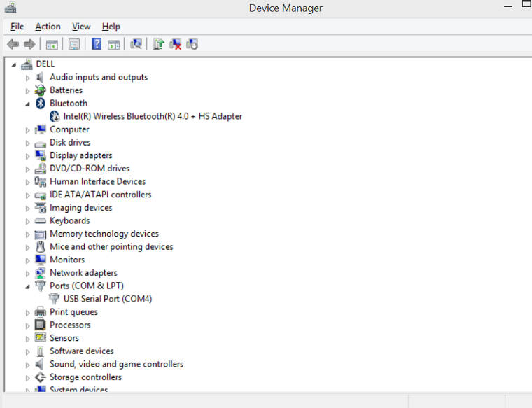
Task: Select the Memory technology devices label
Action: coord(104,234)
